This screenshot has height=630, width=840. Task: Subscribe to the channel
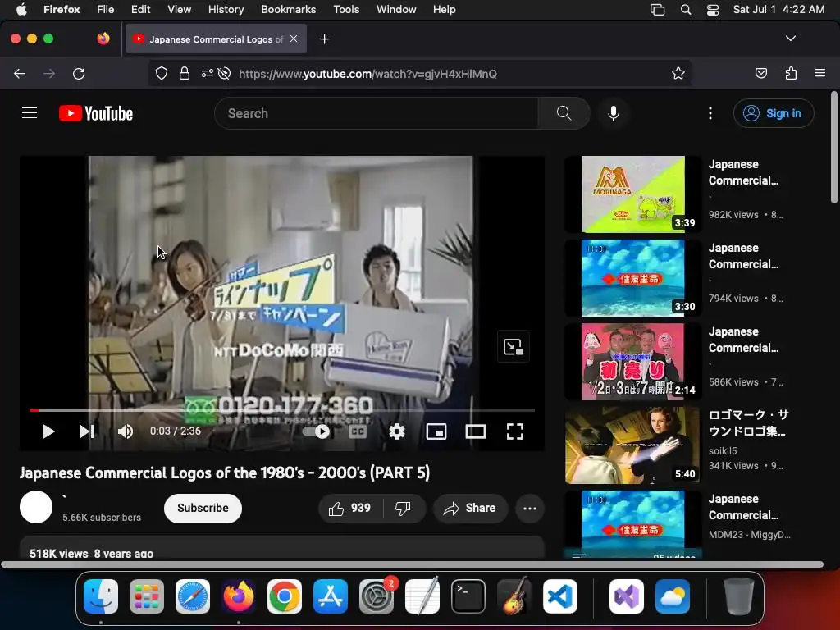[203, 509]
